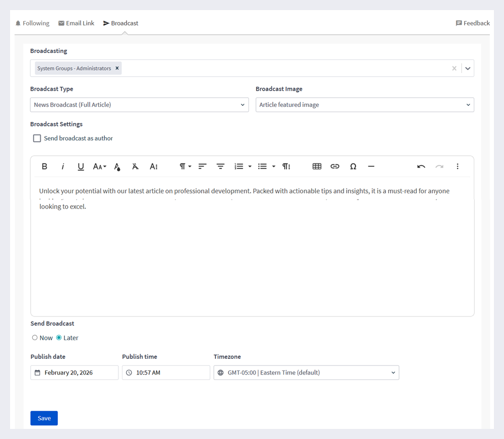Open paragraph style pilcrow-dots icon
This screenshot has width=504, height=439.
pos(286,166)
